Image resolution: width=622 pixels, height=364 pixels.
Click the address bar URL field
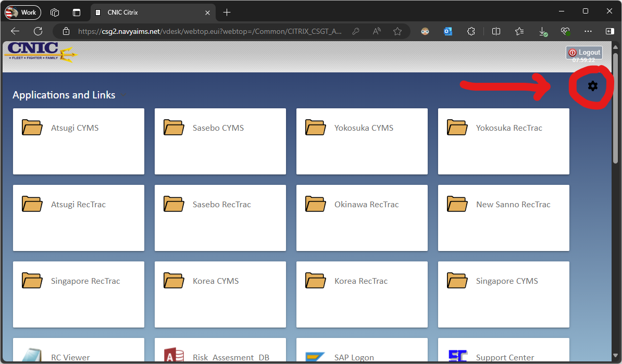pyautogui.click(x=208, y=31)
